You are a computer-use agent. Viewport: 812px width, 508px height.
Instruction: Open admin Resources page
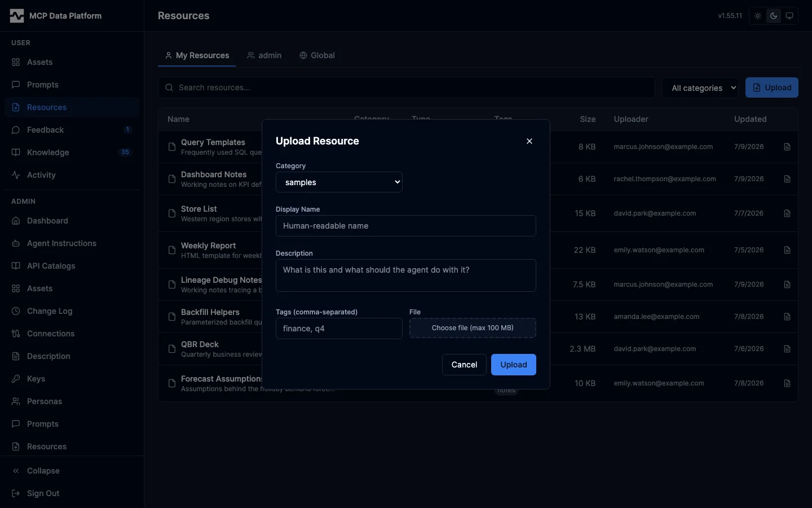tap(72, 446)
